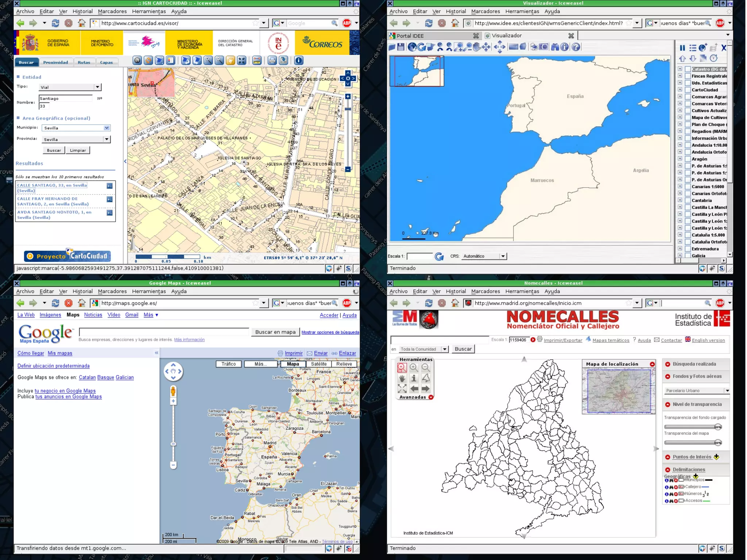Viewport: 747px width, 560px height.
Task: Enable the CartoCiudad layer checkbox
Action: click(688, 90)
